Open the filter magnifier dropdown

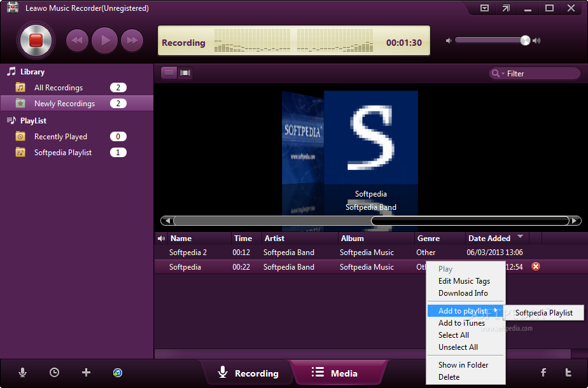point(498,74)
